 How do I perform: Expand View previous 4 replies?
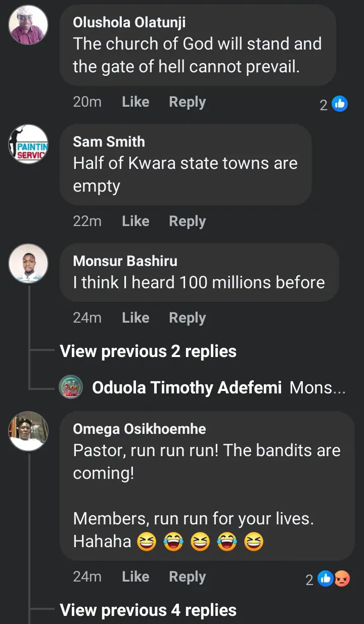pyautogui.click(x=148, y=610)
